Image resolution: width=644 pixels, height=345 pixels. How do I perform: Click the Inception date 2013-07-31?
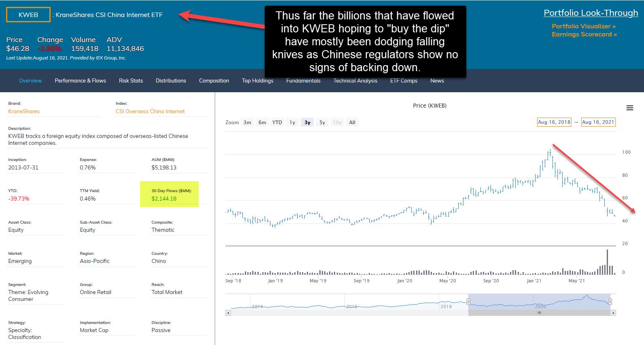(x=23, y=168)
